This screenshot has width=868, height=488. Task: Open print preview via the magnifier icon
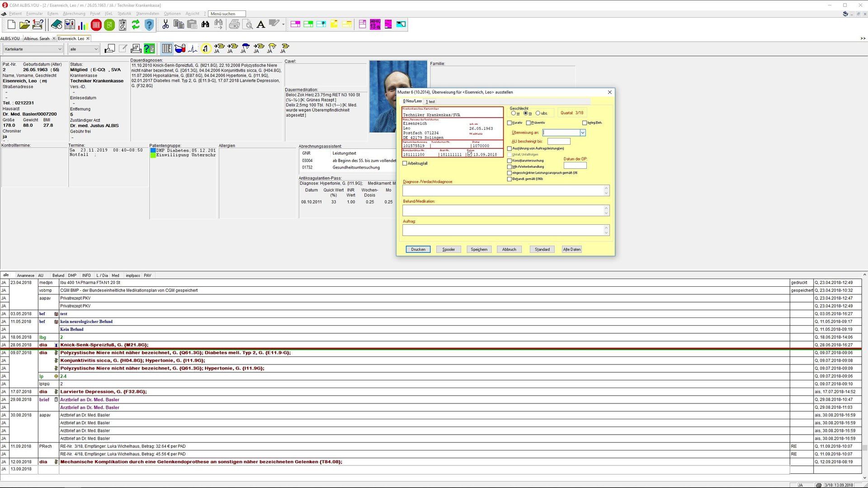[248, 24]
